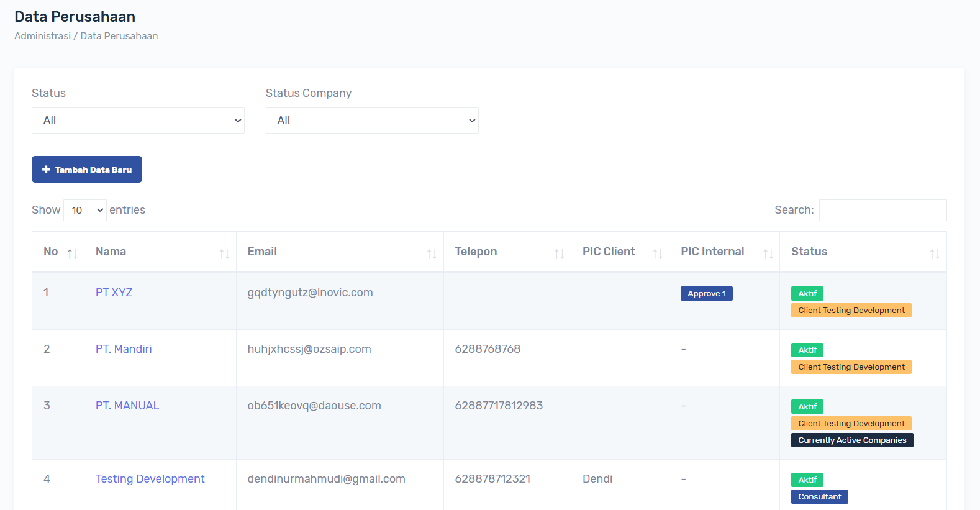Viewport: 980px width, 510px height.
Task: Change the Show entries count dropdown
Action: [x=85, y=211]
